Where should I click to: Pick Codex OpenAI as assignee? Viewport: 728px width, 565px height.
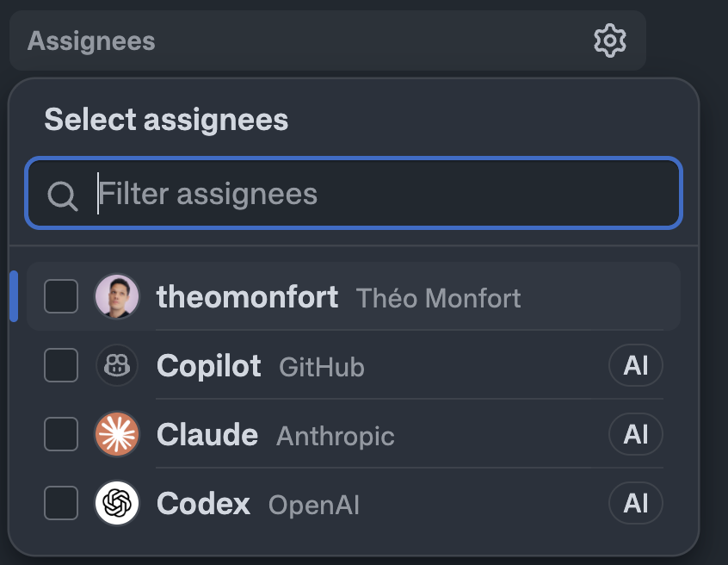354,503
